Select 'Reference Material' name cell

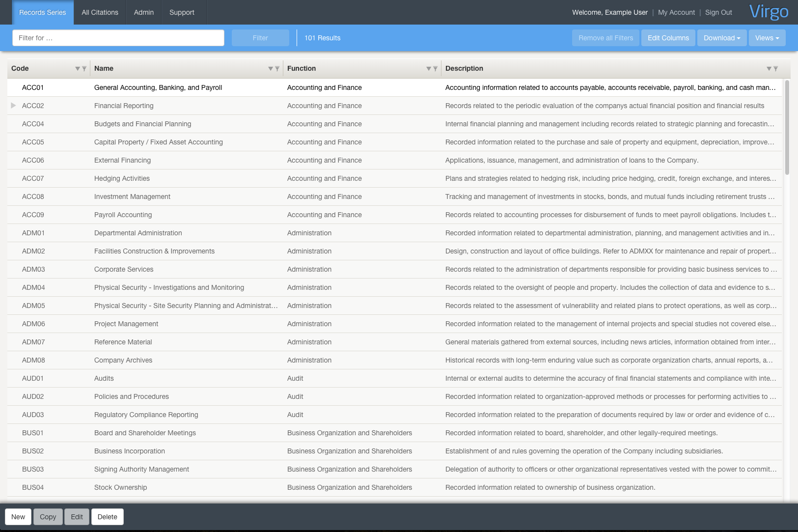pyautogui.click(x=123, y=342)
